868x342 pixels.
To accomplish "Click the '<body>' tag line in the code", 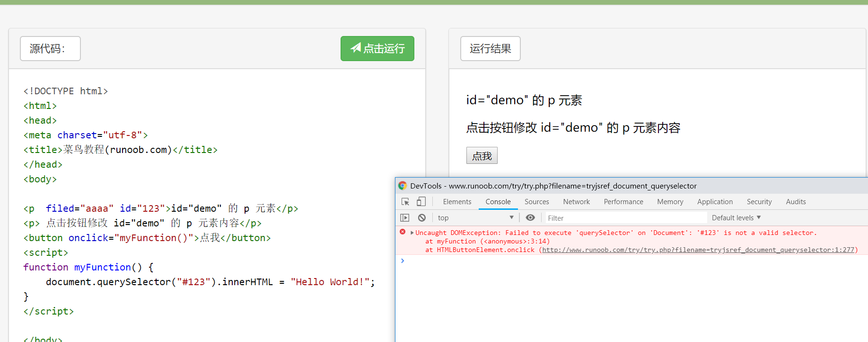I will click(x=40, y=179).
